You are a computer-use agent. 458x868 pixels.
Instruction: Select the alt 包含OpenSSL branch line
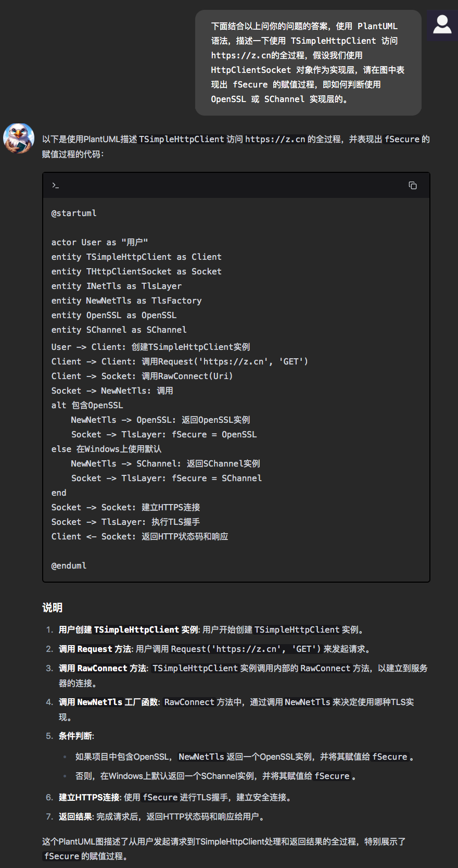click(87, 405)
